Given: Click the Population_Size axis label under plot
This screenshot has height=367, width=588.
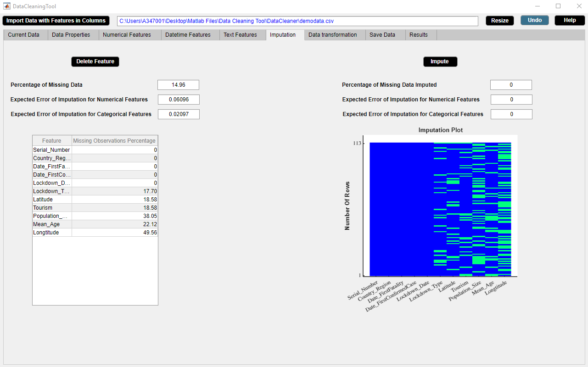Looking at the screenshot, I should coord(465,291).
